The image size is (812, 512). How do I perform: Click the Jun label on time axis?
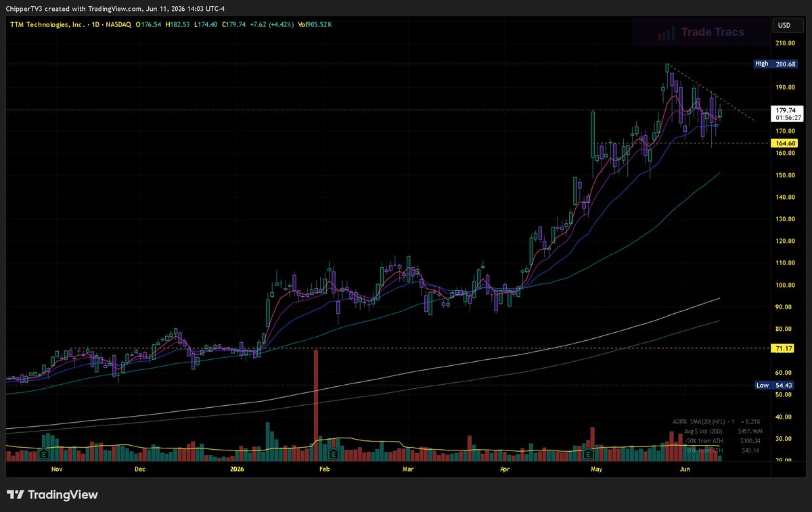tap(685, 469)
